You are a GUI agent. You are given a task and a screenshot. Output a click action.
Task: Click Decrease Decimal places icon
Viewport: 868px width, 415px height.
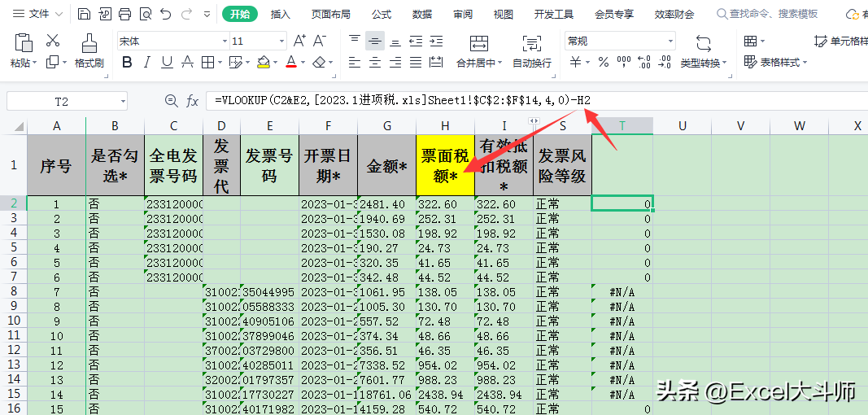[665, 62]
